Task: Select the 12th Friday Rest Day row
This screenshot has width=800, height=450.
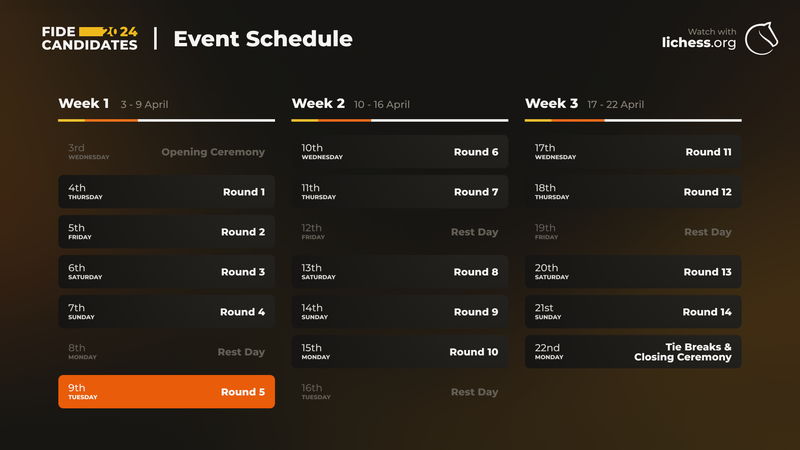Action: (399, 232)
